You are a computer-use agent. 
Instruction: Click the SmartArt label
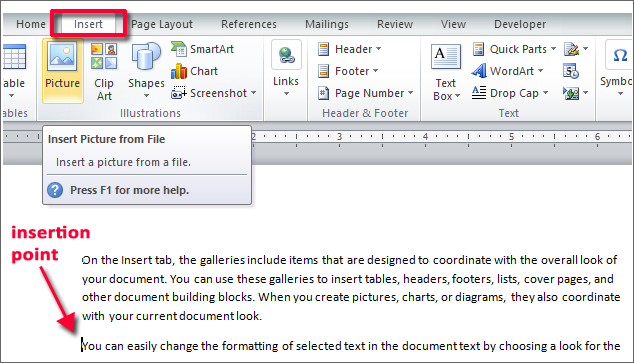pyautogui.click(x=212, y=49)
